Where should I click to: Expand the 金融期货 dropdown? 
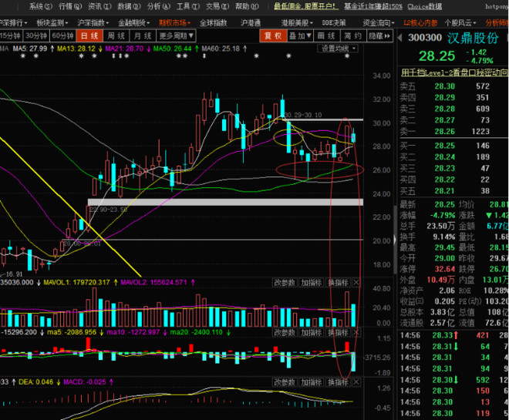pyautogui.click(x=133, y=22)
